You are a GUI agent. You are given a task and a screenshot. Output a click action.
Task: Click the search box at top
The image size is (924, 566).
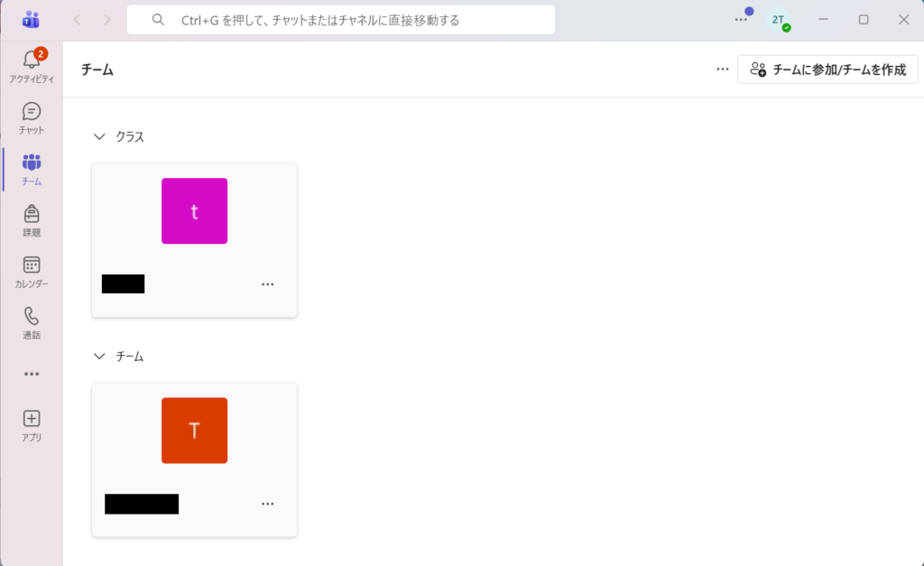click(340, 20)
